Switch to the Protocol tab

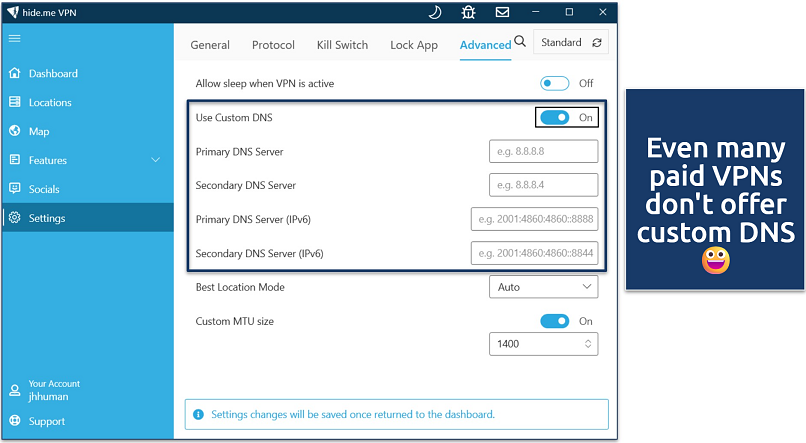point(273,45)
